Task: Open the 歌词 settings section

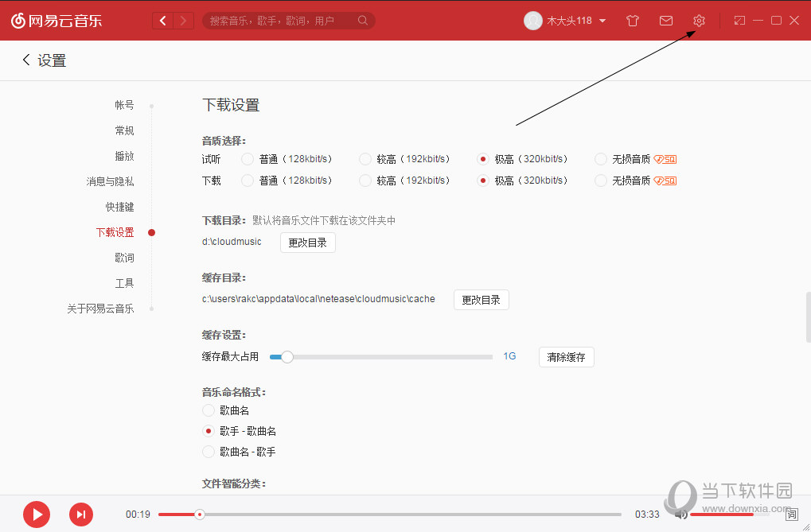Action: 125,257
